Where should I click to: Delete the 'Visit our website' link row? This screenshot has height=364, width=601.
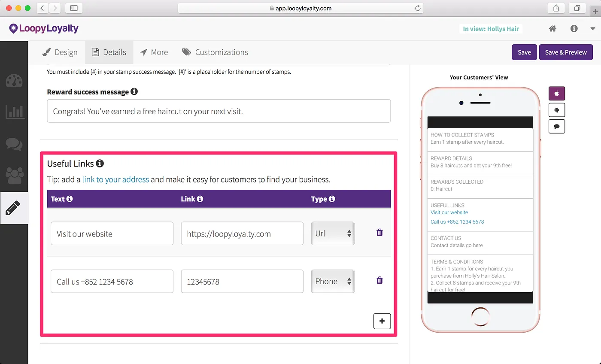379,232
